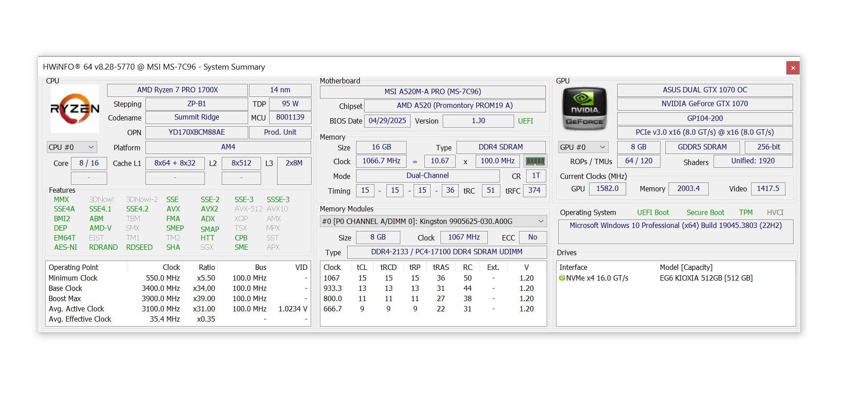Click the GPU memory clock 2003.4 value
868x393 pixels.
tap(688, 189)
